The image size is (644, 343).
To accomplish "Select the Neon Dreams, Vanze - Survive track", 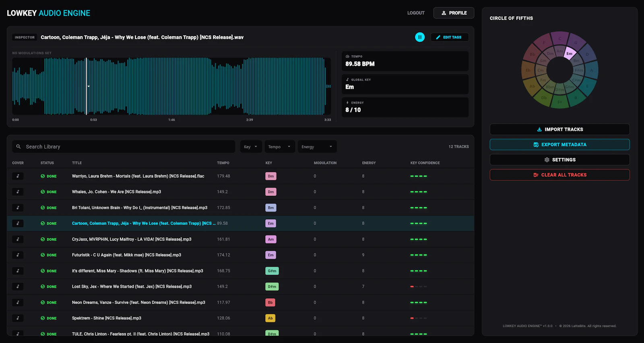I will pos(138,302).
